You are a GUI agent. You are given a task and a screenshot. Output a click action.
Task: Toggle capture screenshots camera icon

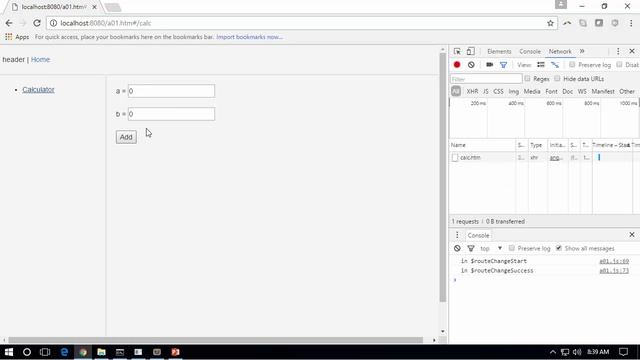tap(489, 64)
